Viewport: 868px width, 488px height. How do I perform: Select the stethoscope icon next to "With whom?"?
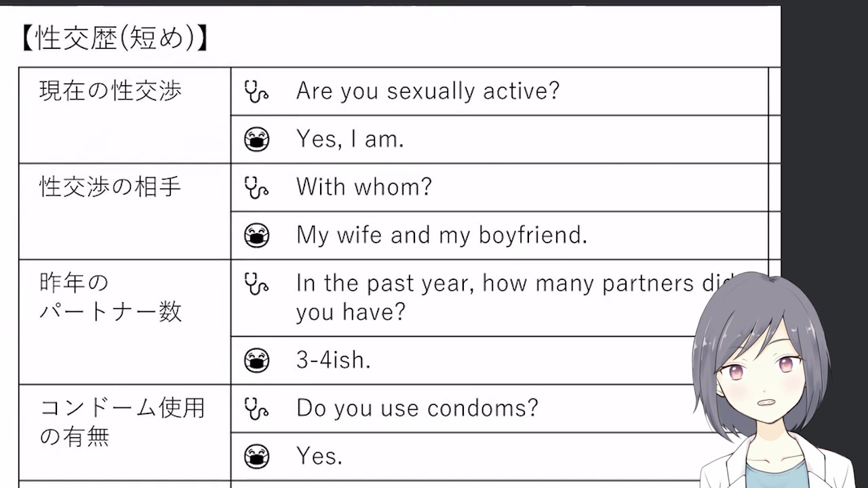coord(256,188)
